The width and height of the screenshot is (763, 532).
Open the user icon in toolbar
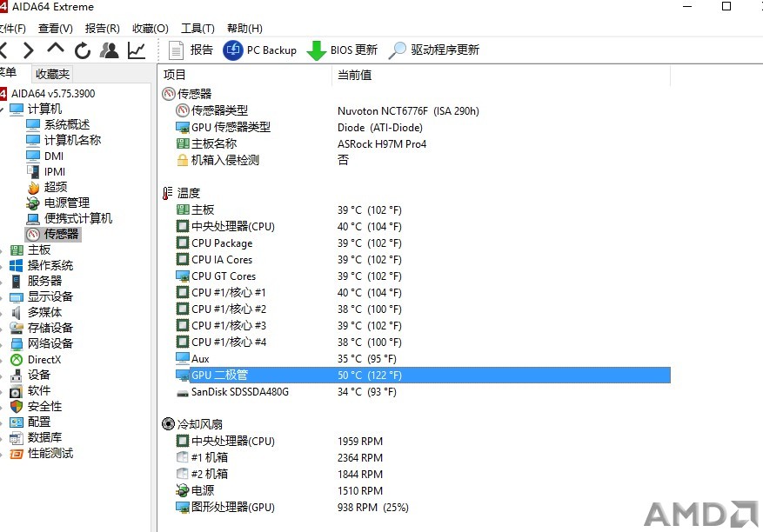[x=109, y=50]
